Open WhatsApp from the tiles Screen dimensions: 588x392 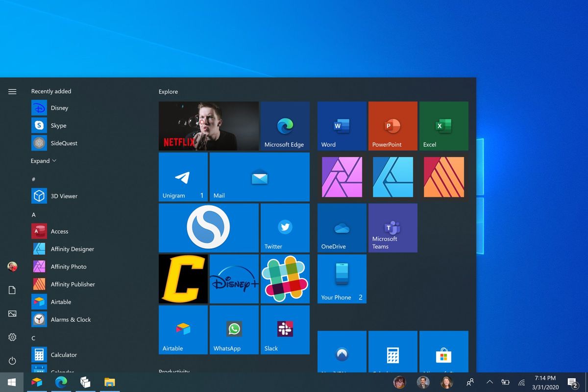234,330
